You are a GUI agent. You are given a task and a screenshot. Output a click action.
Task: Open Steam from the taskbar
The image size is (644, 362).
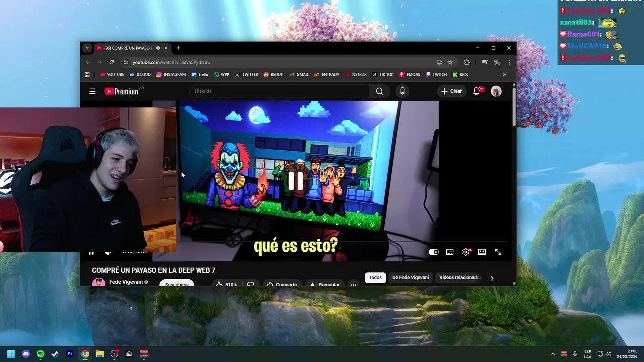point(55,354)
